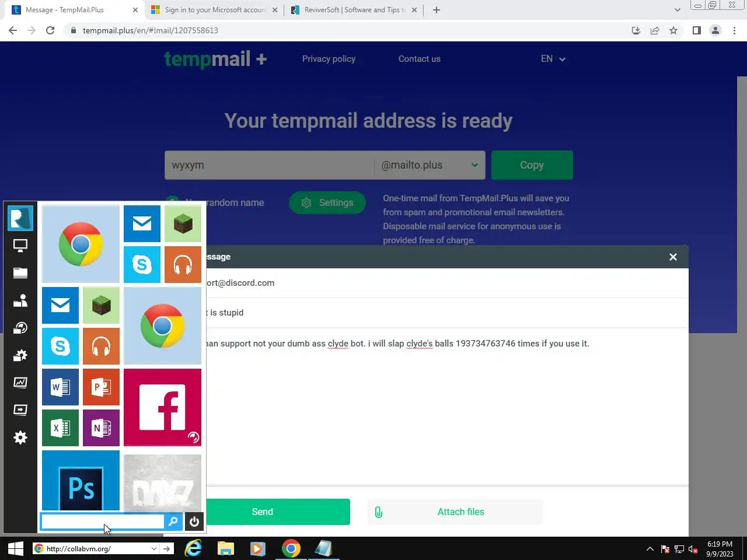
Task: Click the green Copy button
Action: tap(532, 165)
